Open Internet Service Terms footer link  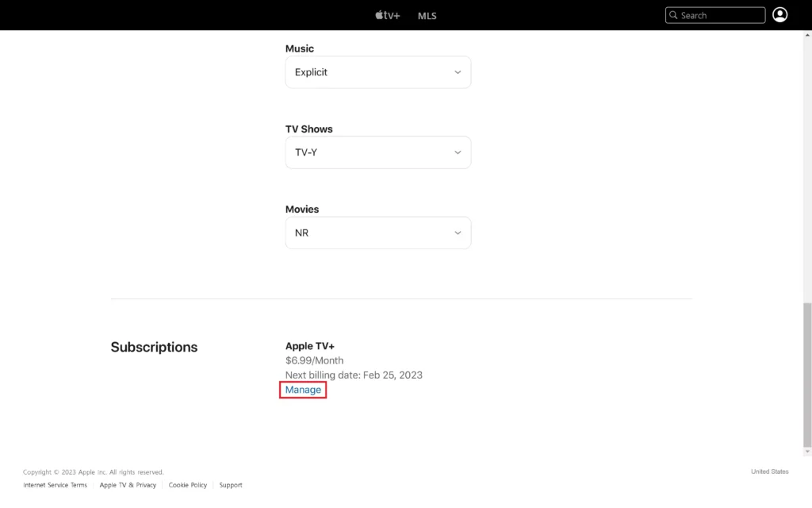pos(55,485)
